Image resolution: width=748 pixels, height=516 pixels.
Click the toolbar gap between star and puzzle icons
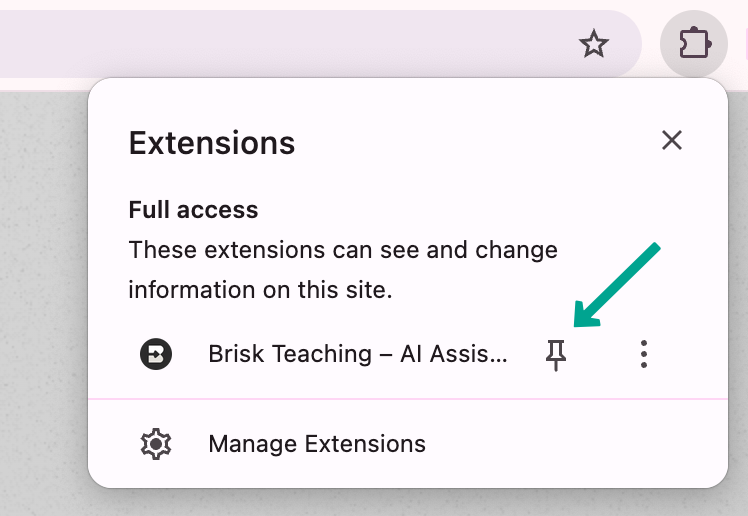pos(650,44)
